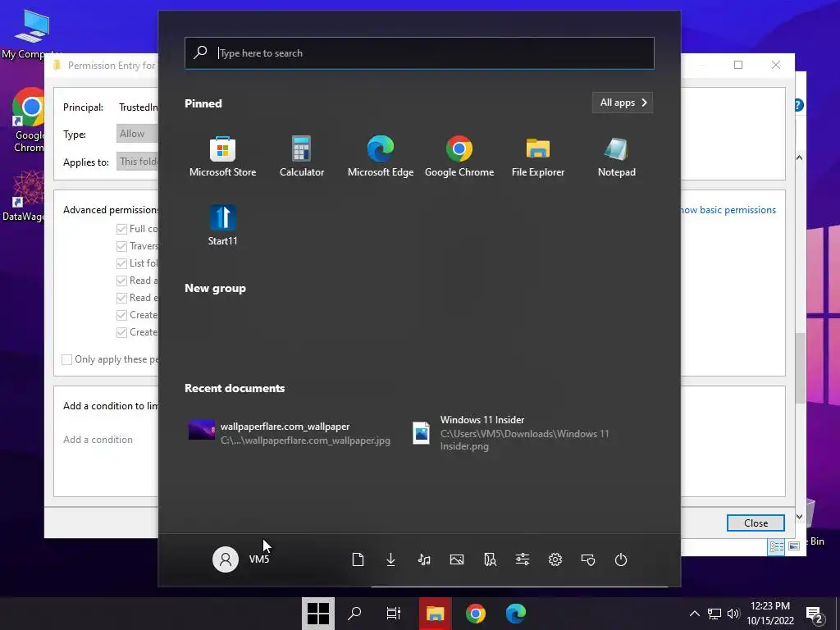Viewport: 840px width, 630px height.
Task: Check 'Only apply these permissions' checkbox
Action: click(67, 359)
